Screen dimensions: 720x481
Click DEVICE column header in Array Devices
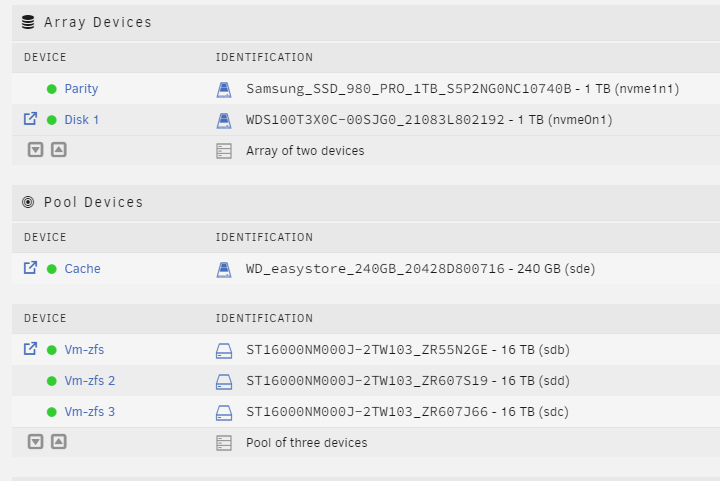[x=45, y=57]
